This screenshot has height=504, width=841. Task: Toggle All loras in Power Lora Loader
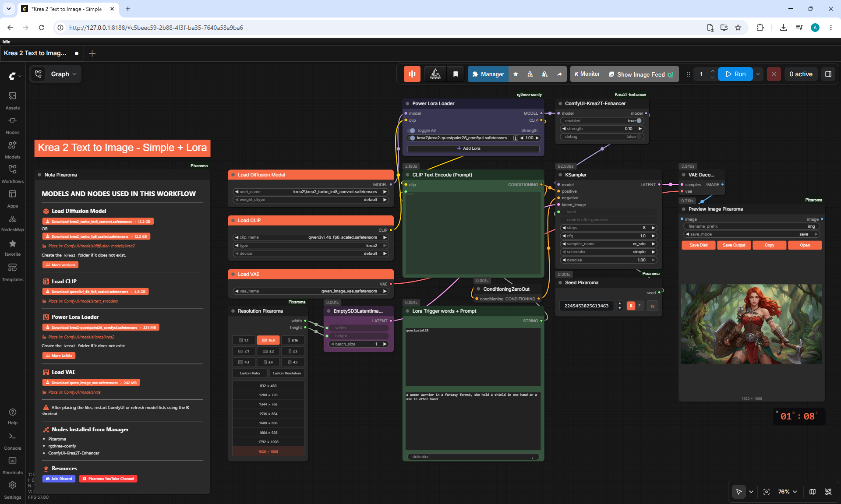[411, 130]
